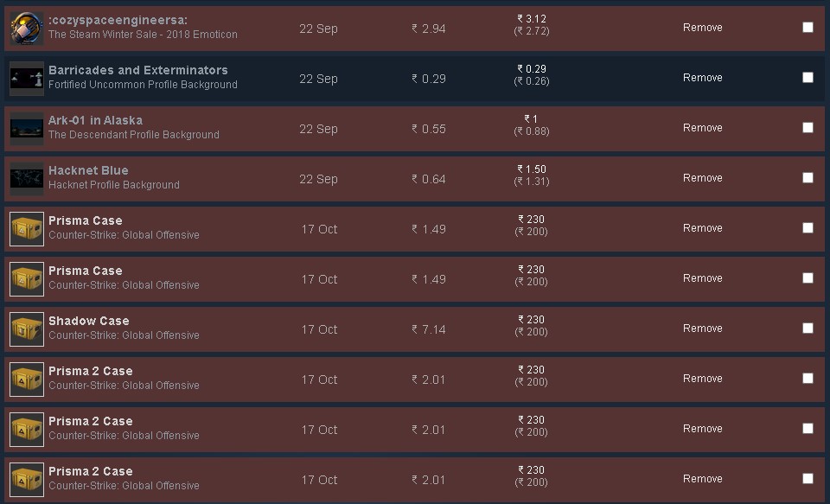Mark the Barricades and Exterminators checkbox
This screenshot has width=830, height=504.
[x=808, y=78]
